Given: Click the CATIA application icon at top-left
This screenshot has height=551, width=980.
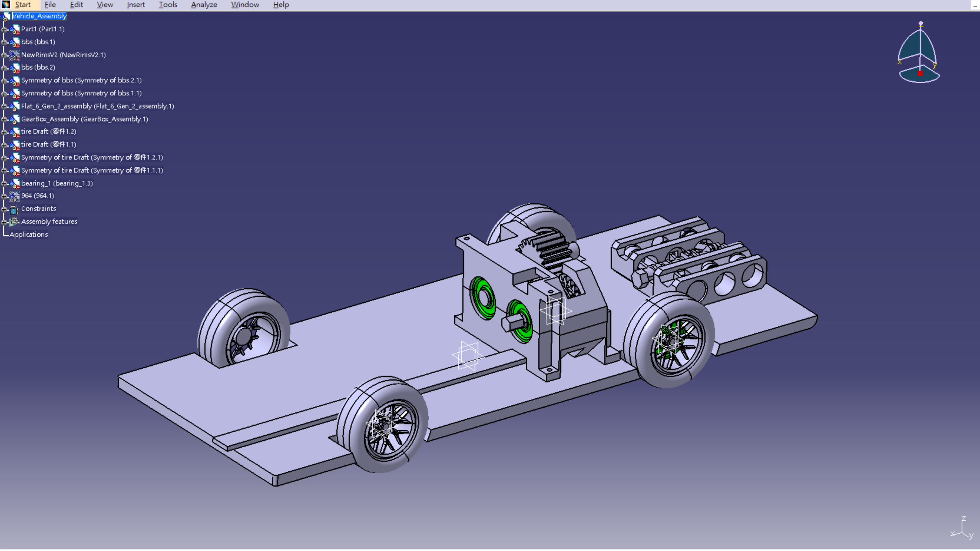Looking at the screenshot, I should [x=5, y=4].
